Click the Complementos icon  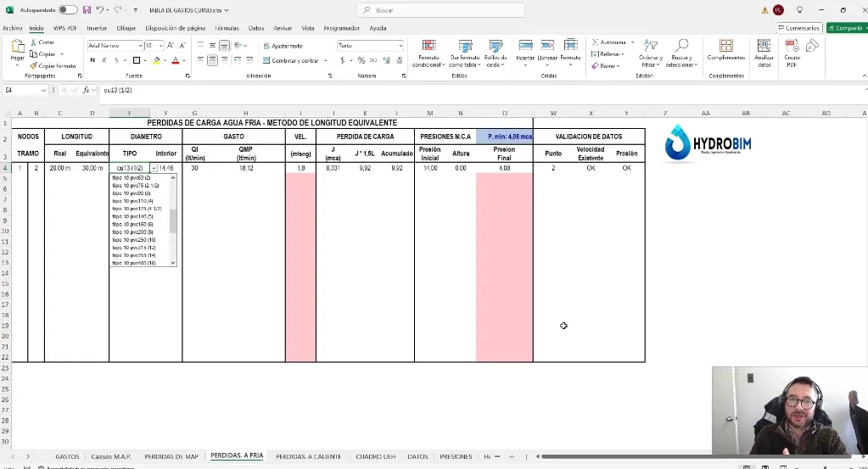(726, 49)
